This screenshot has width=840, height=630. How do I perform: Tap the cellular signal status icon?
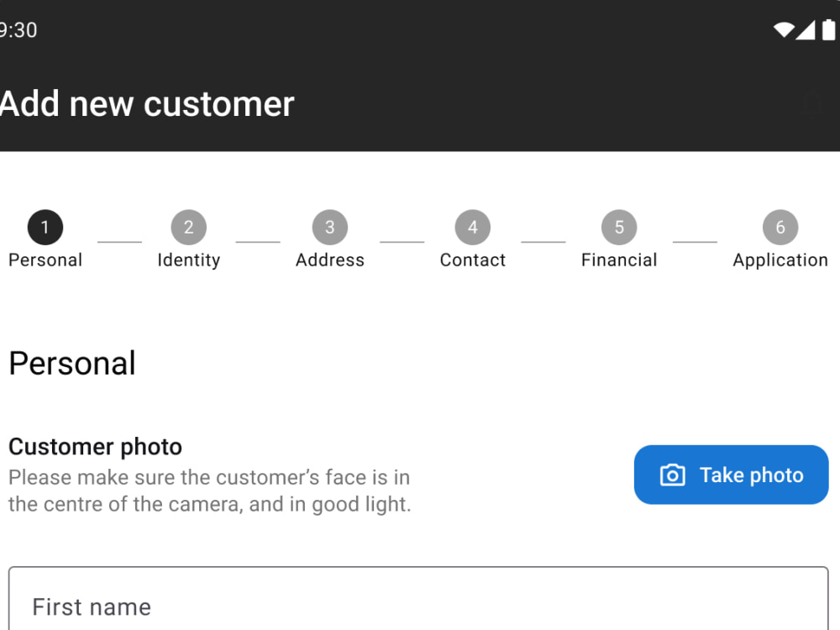(806, 30)
